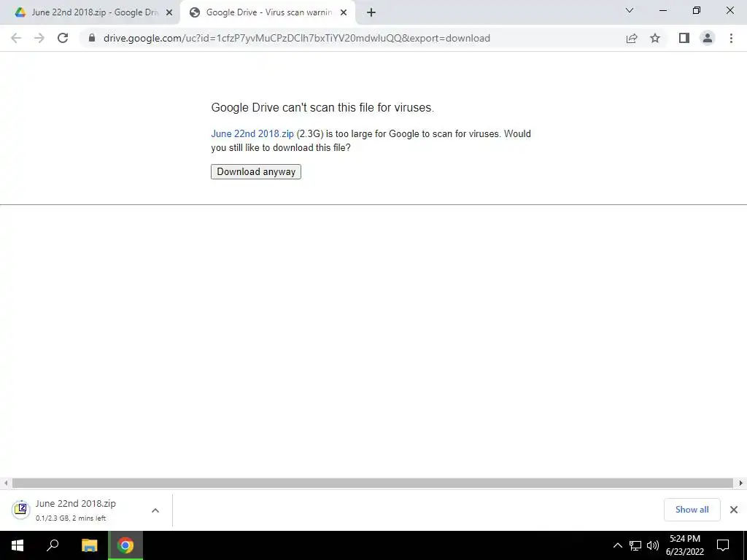Open a new browser tab
Screen dimensions: 747x560
pos(371,12)
